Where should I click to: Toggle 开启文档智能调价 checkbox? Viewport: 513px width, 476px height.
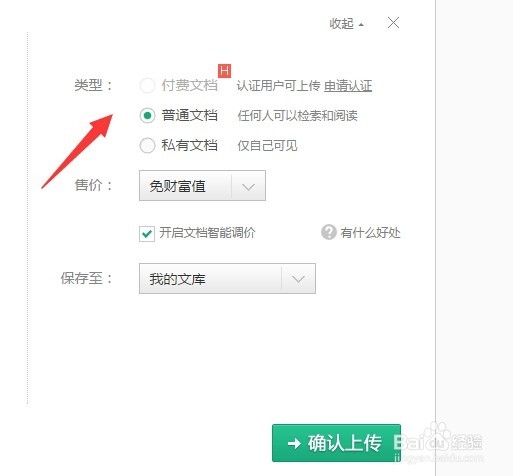pyautogui.click(x=147, y=233)
